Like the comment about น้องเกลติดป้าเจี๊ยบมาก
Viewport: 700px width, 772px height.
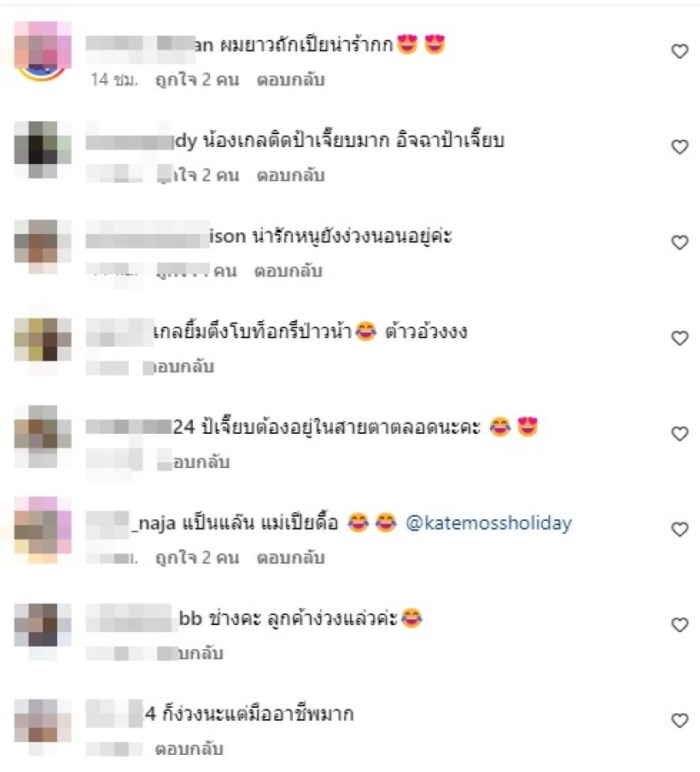point(680,146)
